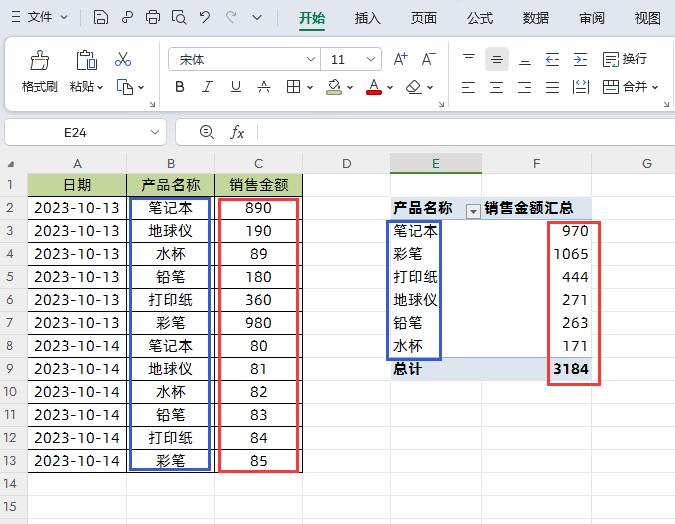Center text horizontally
Screen dimensions: 675x524
[496, 87]
